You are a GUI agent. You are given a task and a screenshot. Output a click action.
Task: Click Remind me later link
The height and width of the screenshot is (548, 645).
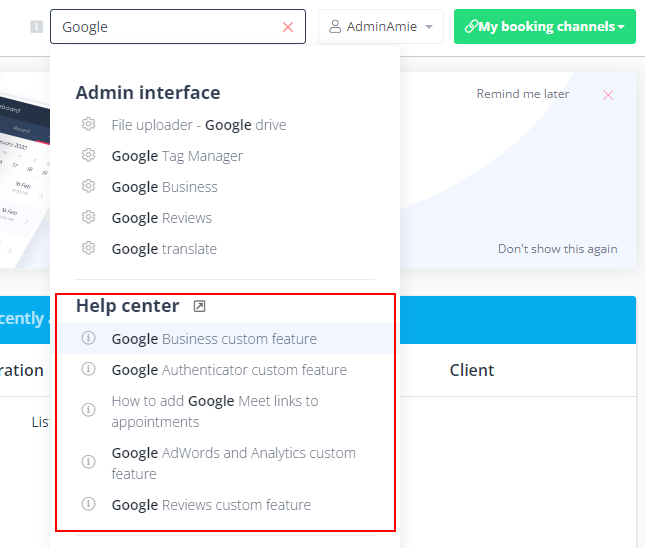[x=523, y=94]
